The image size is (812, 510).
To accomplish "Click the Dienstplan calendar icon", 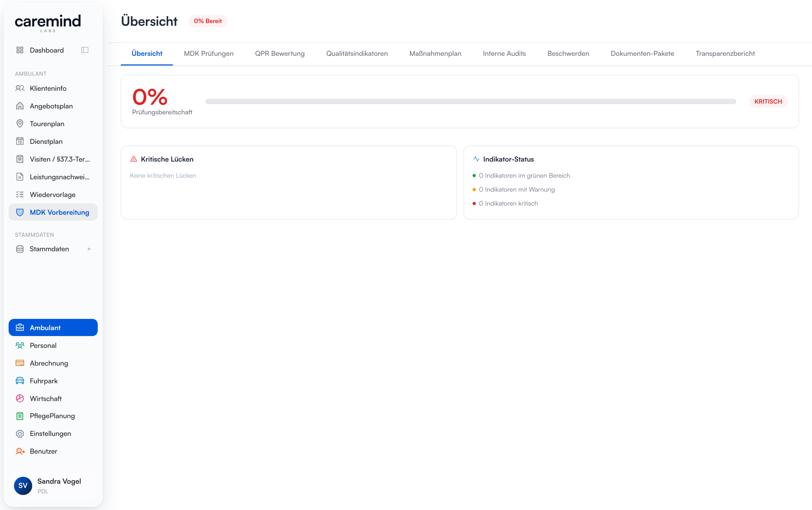I will pos(20,141).
